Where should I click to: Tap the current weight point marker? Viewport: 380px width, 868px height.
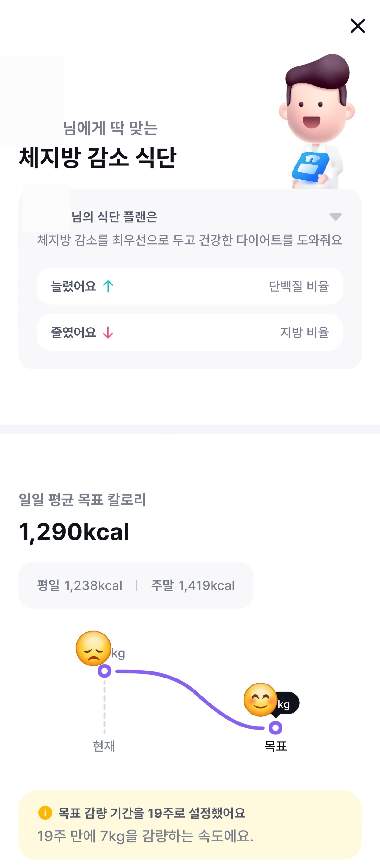(x=104, y=671)
